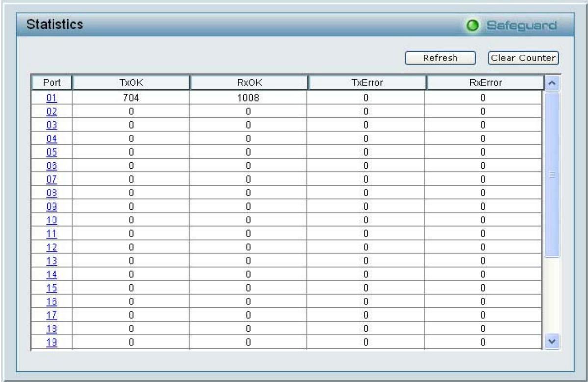This screenshot has width=588, height=382.
Task: Open port 03 link
Action: coord(52,125)
